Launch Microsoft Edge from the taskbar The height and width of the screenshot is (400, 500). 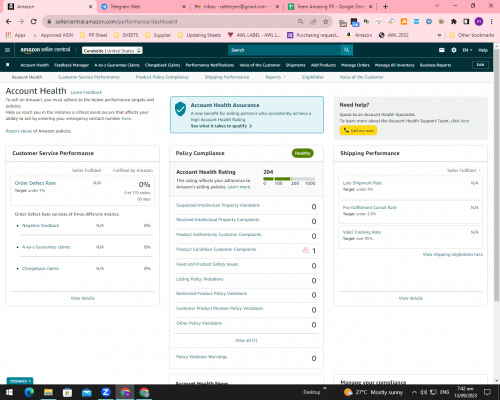point(29,392)
